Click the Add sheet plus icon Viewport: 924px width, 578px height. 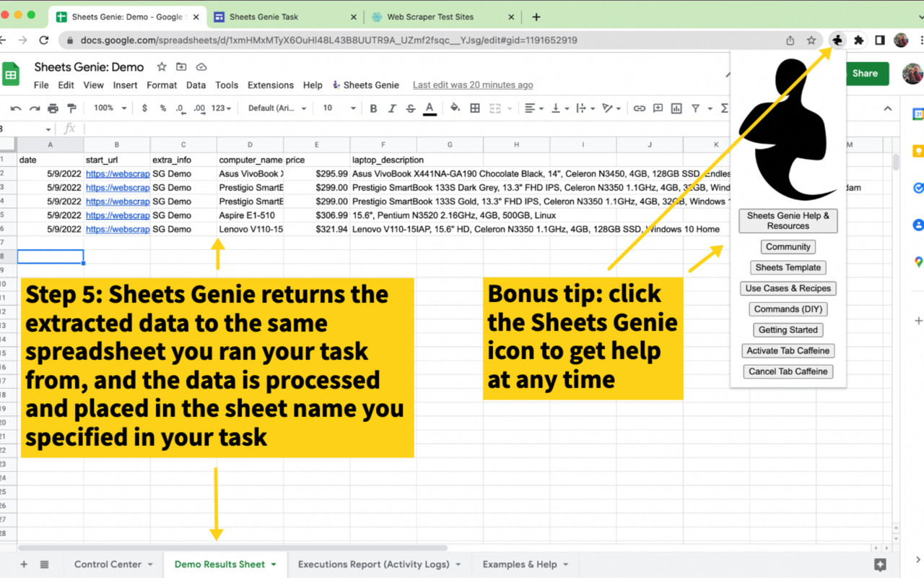[24, 564]
